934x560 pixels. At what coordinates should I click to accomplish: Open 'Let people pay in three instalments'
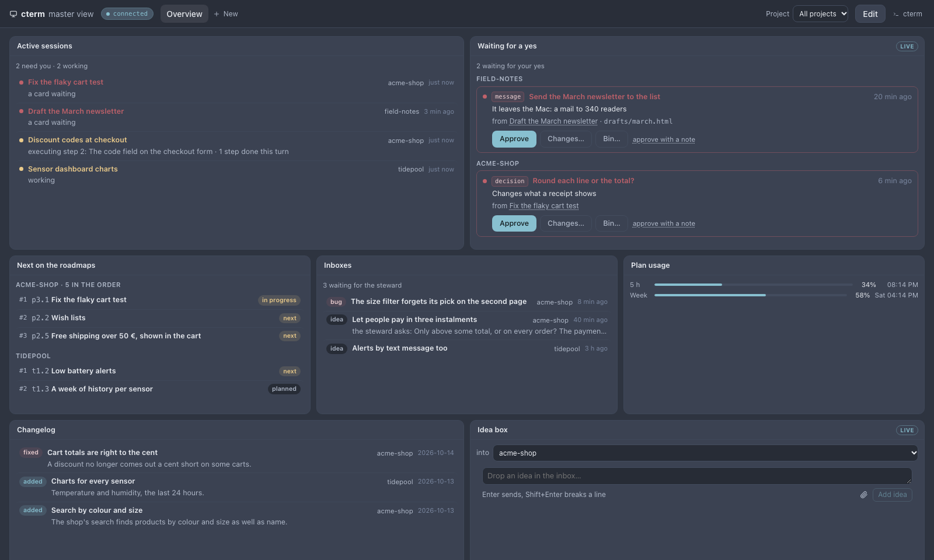tap(467, 325)
